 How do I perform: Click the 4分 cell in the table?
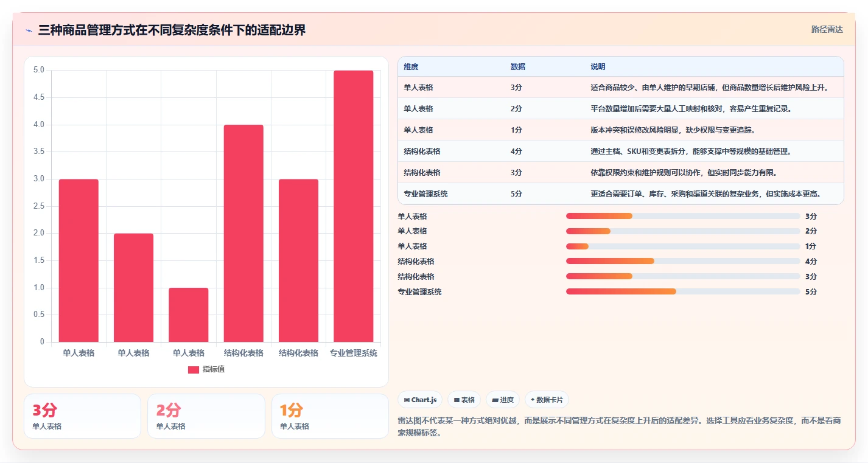click(516, 151)
